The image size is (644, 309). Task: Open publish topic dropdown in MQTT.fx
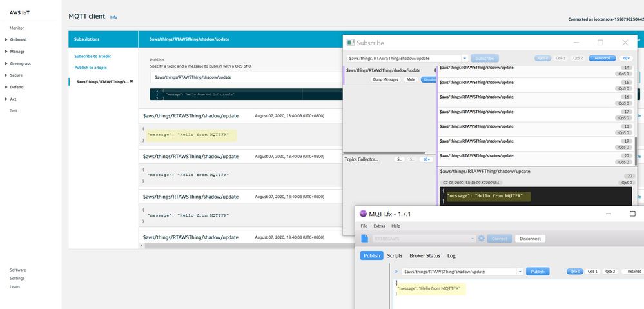(520, 271)
